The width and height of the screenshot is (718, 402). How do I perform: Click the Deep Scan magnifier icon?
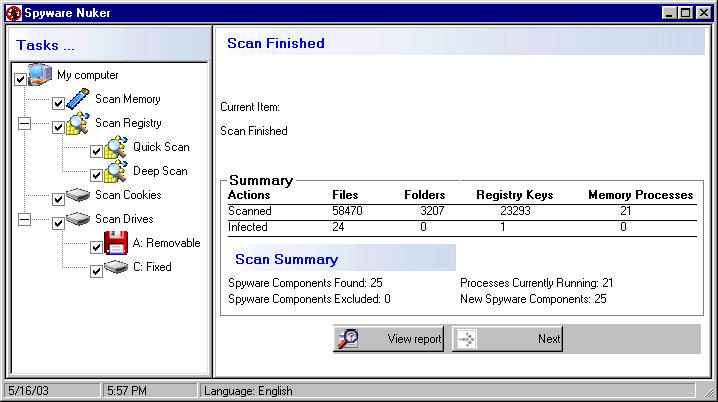click(116, 171)
